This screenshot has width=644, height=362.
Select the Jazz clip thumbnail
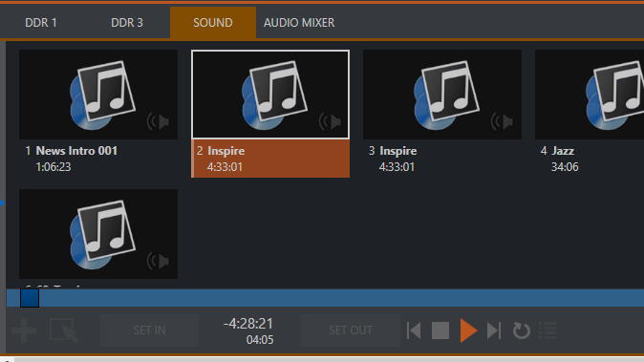pos(590,95)
